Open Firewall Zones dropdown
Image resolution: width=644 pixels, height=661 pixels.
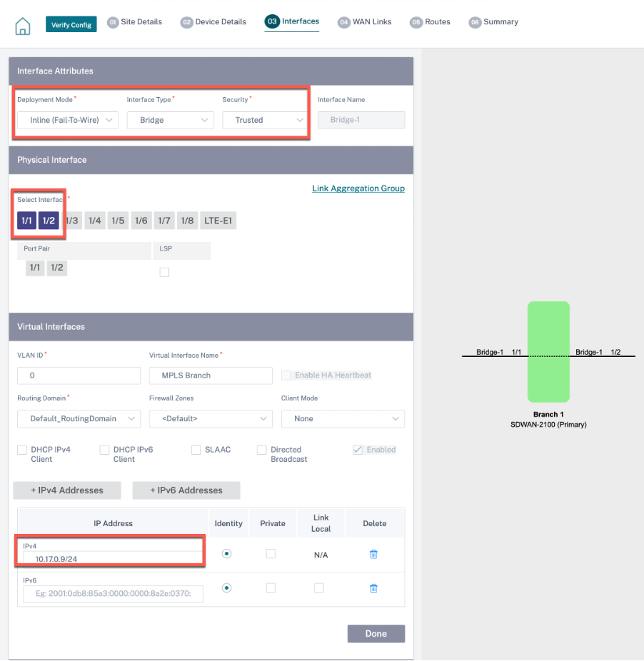coord(211,418)
